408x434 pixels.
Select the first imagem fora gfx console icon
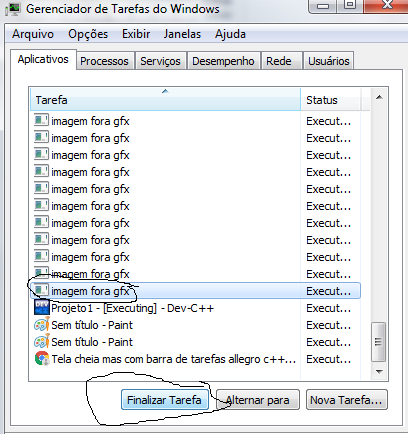point(42,120)
